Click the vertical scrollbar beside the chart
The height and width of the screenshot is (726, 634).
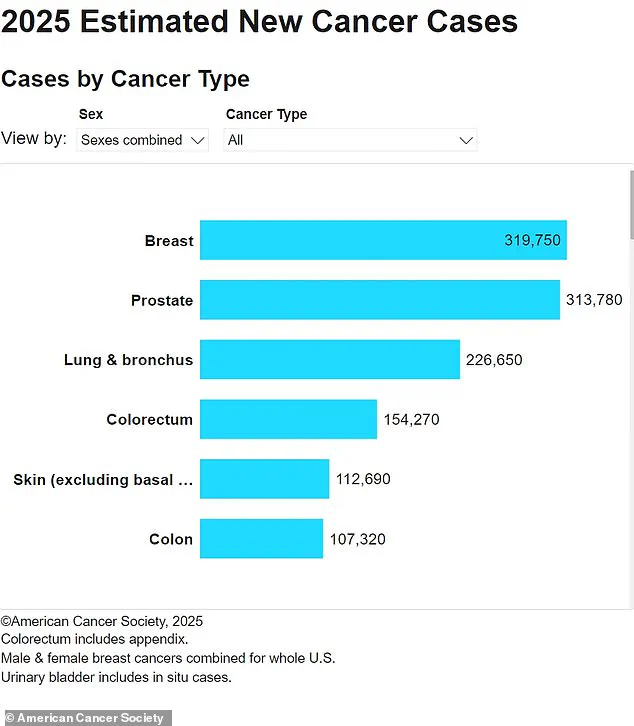point(630,205)
